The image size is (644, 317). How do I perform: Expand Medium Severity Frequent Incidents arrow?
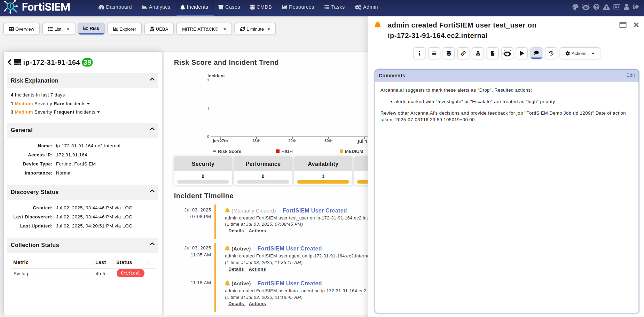coord(99,112)
